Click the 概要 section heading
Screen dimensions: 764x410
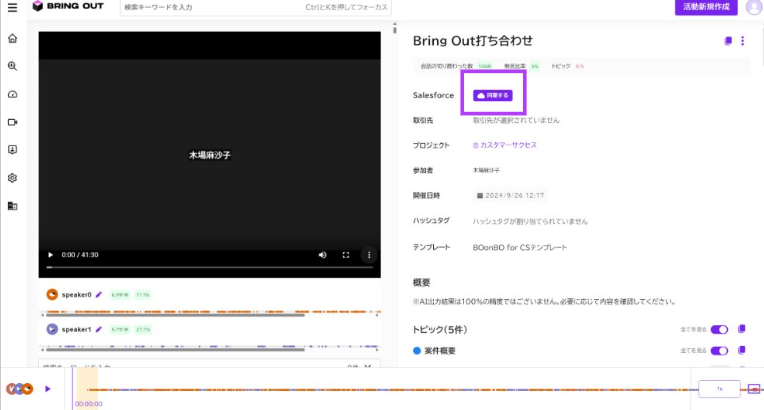[421, 282]
